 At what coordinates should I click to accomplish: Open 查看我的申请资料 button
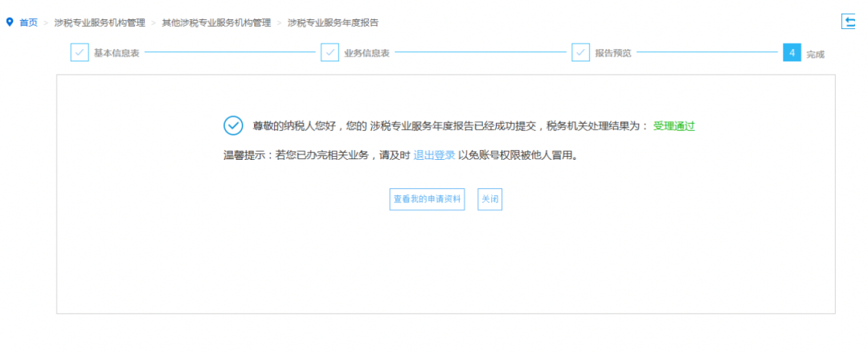427,199
